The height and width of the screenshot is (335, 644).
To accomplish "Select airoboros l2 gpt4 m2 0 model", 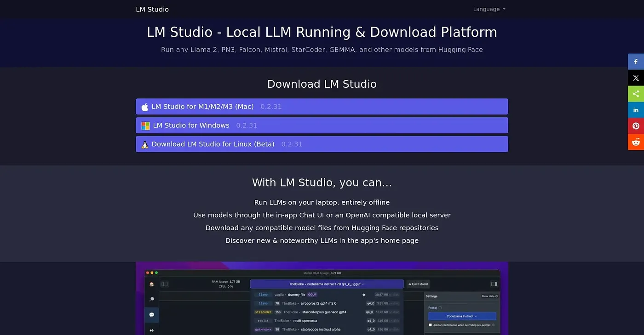I will coord(327,303).
